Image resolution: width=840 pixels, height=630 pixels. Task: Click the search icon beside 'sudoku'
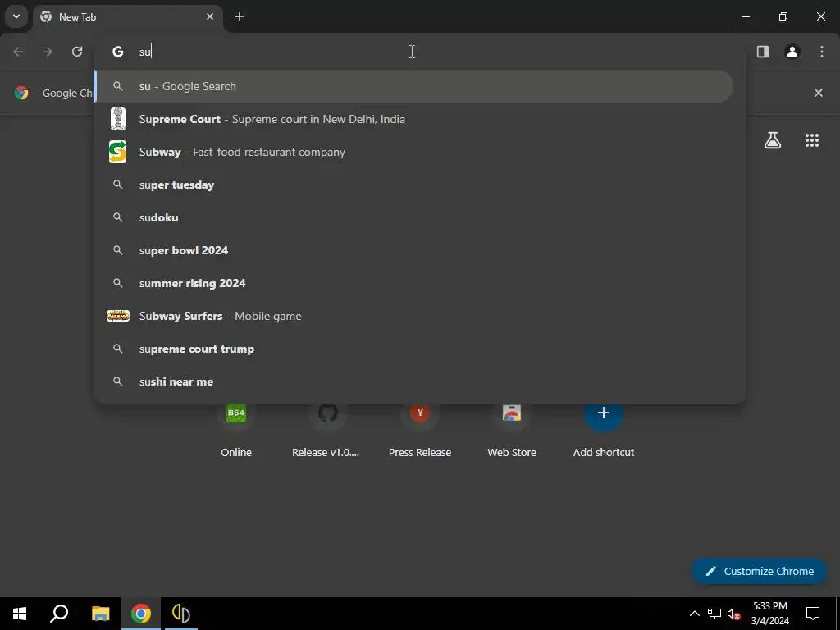[118, 217]
